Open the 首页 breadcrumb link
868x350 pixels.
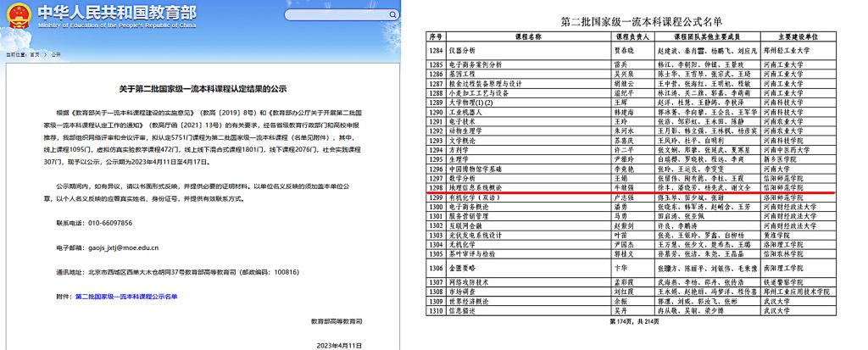[x=35, y=53]
